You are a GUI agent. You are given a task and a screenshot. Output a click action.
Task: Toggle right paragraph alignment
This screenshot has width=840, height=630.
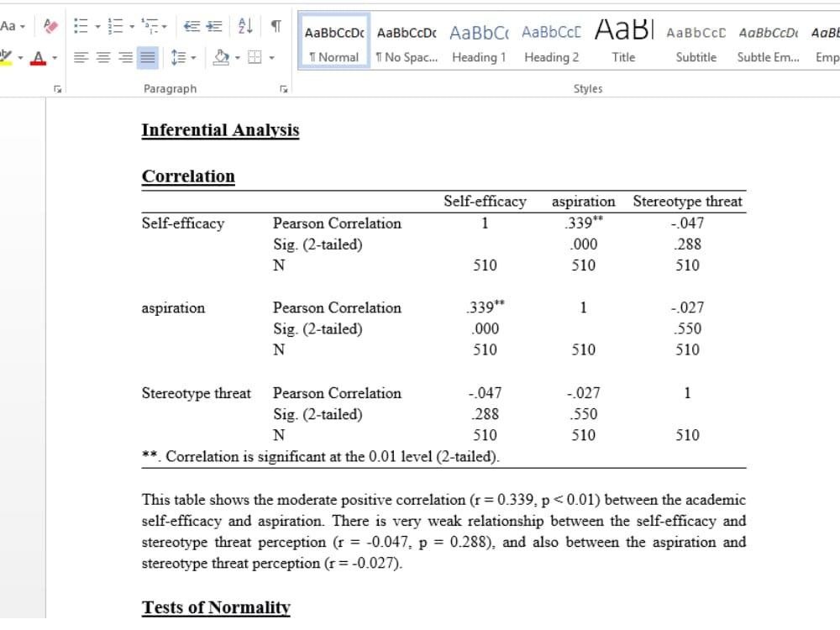124,58
